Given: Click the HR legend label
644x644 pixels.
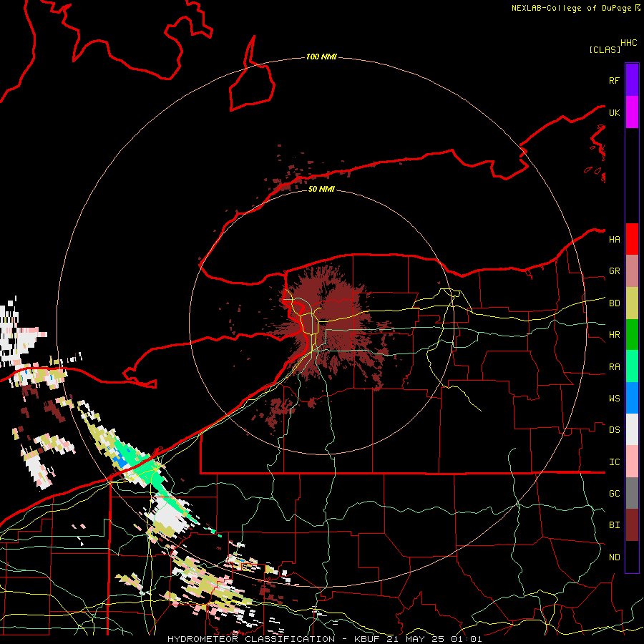Looking at the screenshot, I should coord(614,335).
